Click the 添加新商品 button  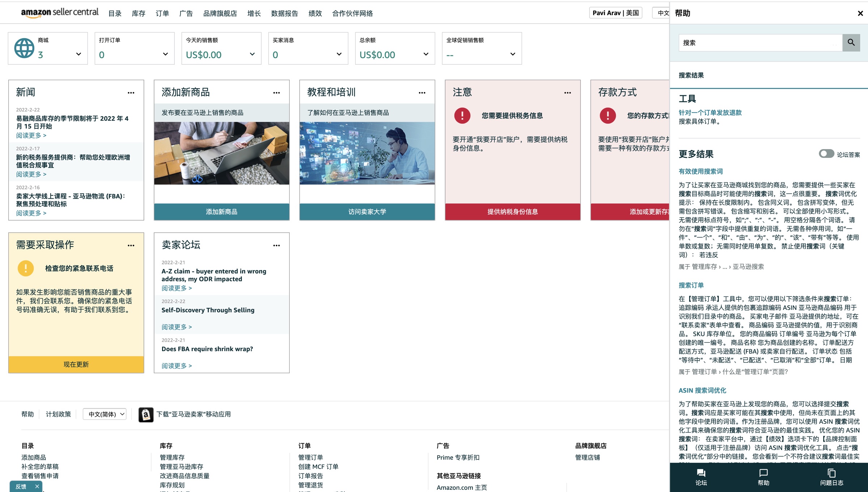click(222, 212)
